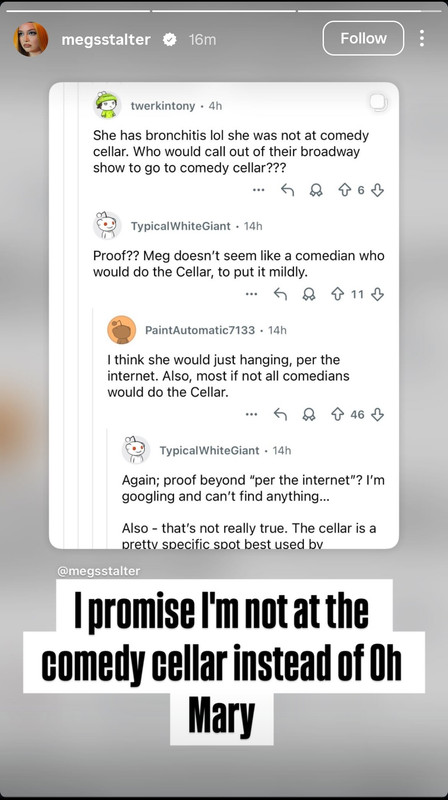Upvote PaintAutomatic7133's comment with 46 votes
Image resolution: width=448 pixels, height=800 pixels.
pyautogui.click(x=337, y=414)
